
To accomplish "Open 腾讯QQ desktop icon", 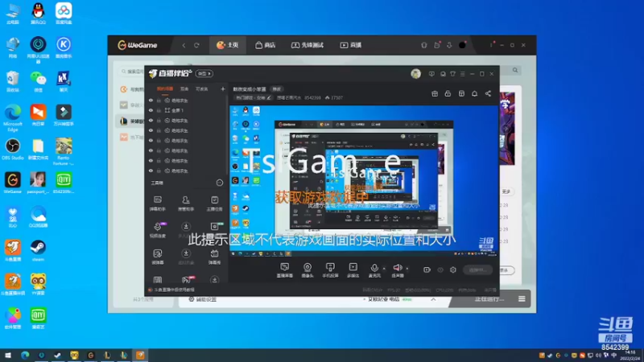I will (38, 13).
